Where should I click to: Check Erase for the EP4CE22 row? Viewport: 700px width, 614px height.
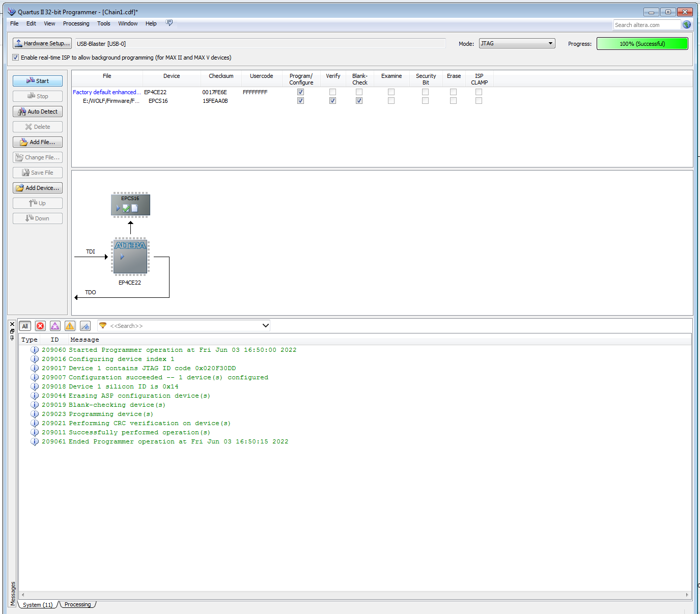(x=453, y=92)
